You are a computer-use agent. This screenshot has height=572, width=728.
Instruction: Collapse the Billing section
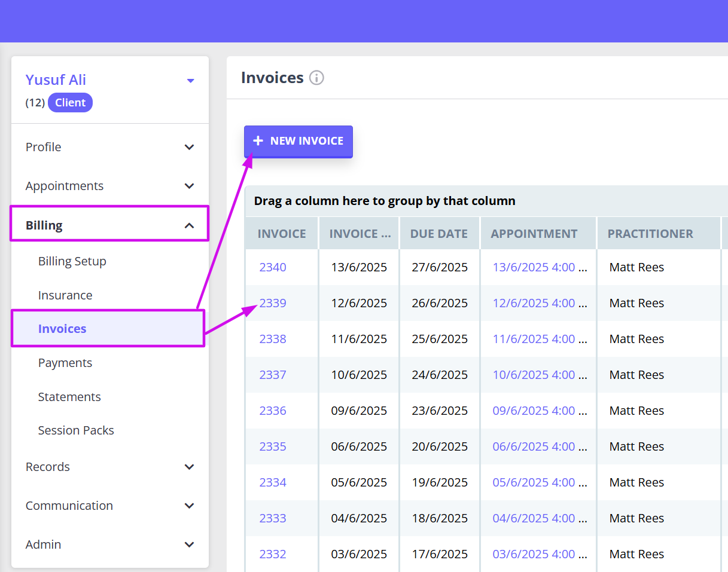coord(110,225)
